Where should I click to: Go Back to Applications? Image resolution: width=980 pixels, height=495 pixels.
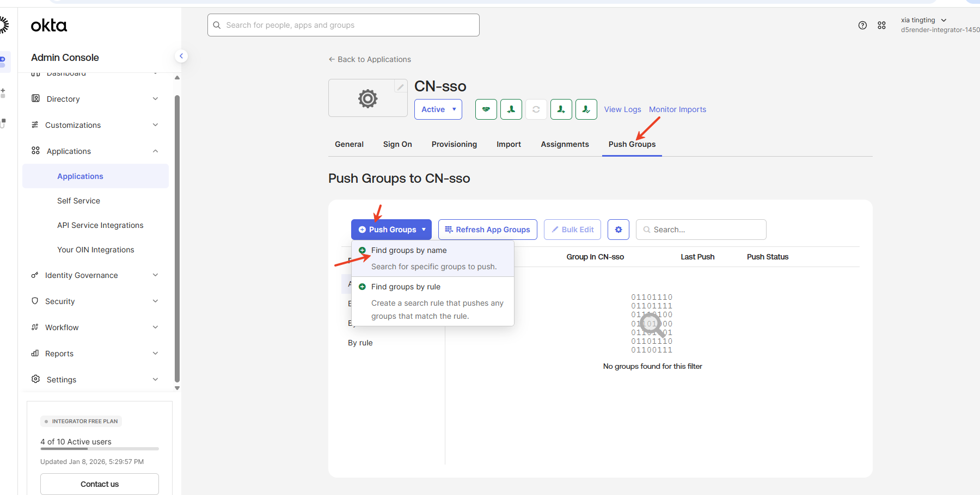click(x=370, y=59)
